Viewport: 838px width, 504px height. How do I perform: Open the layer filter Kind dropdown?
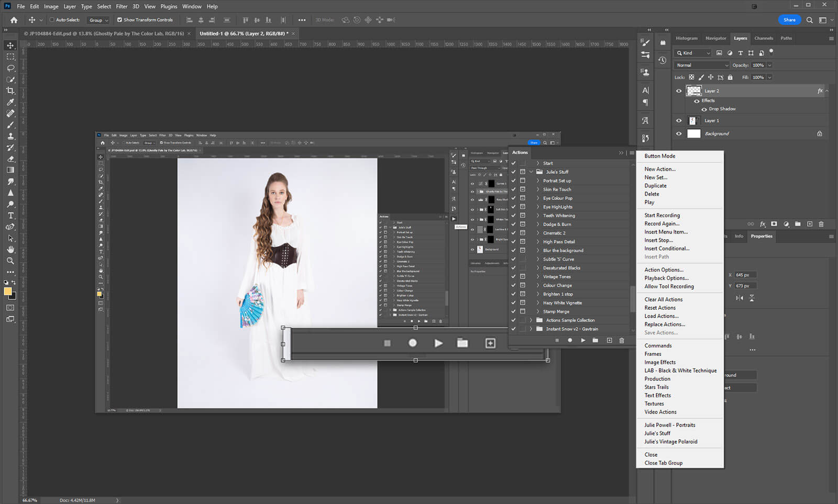tap(693, 53)
